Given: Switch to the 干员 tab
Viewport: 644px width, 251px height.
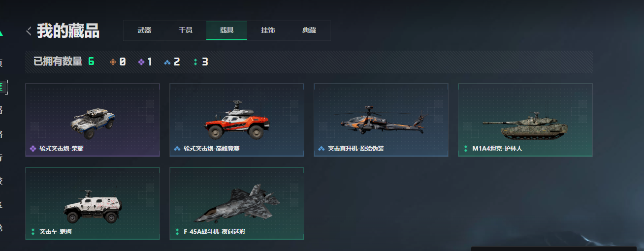Looking at the screenshot, I should click(186, 31).
